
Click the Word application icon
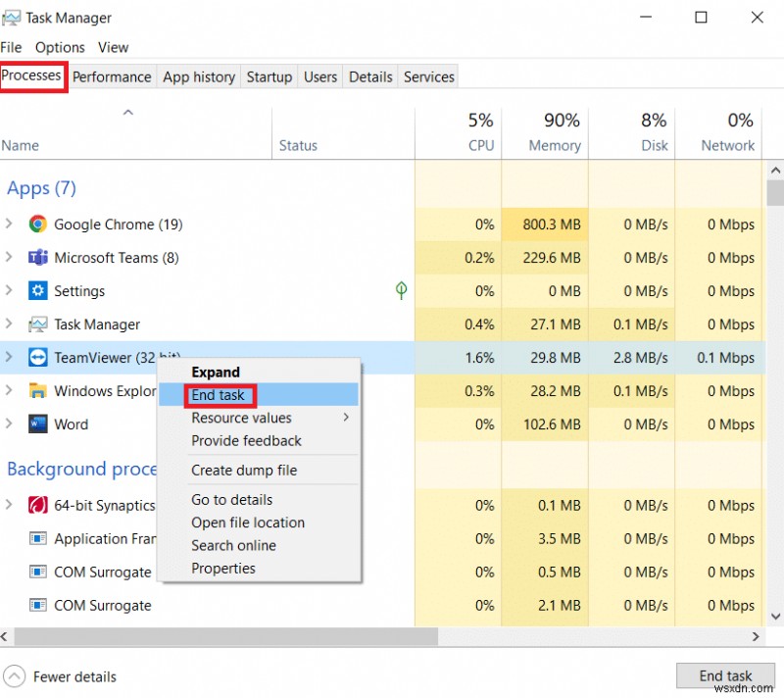pyautogui.click(x=36, y=424)
